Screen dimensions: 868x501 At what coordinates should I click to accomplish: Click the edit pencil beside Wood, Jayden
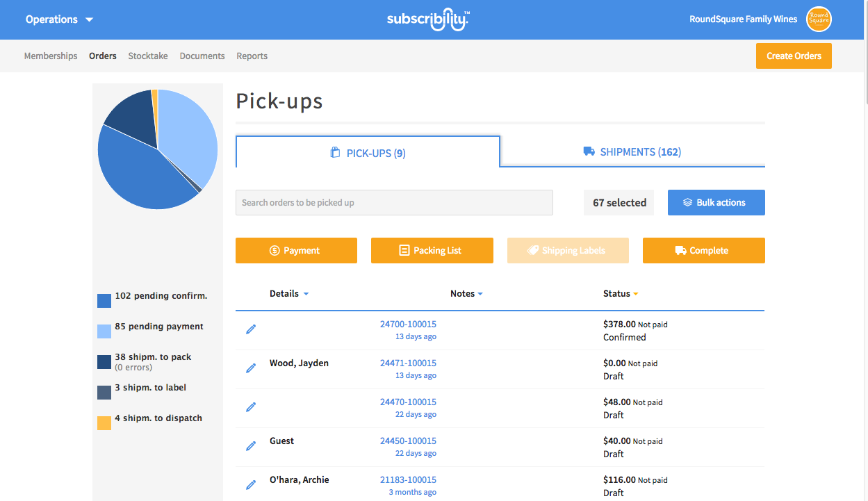point(251,368)
